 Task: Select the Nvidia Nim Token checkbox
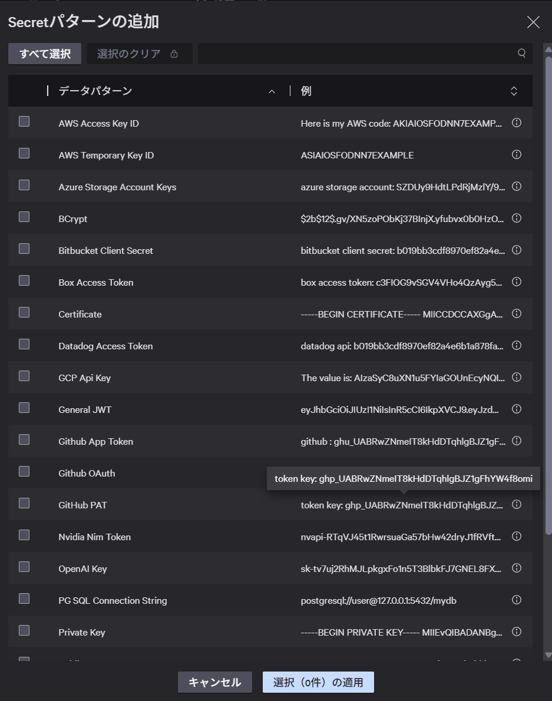click(x=24, y=535)
